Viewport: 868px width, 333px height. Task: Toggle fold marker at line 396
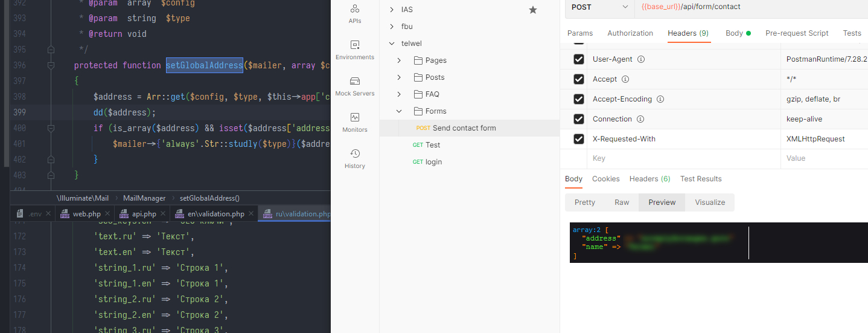(x=51, y=65)
